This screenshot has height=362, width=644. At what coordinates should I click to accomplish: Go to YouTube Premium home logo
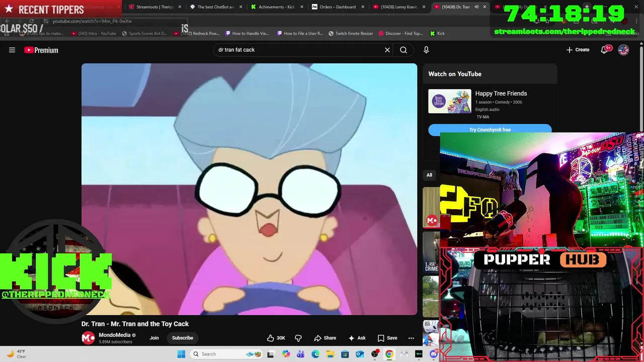[41, 50]
